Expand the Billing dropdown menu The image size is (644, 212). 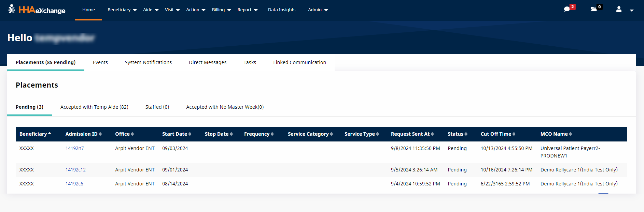(x=221, y=10)
